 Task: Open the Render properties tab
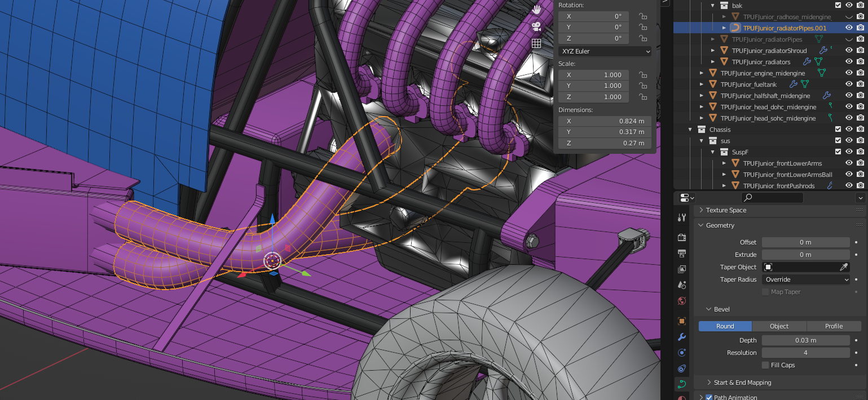click(682, 238)
